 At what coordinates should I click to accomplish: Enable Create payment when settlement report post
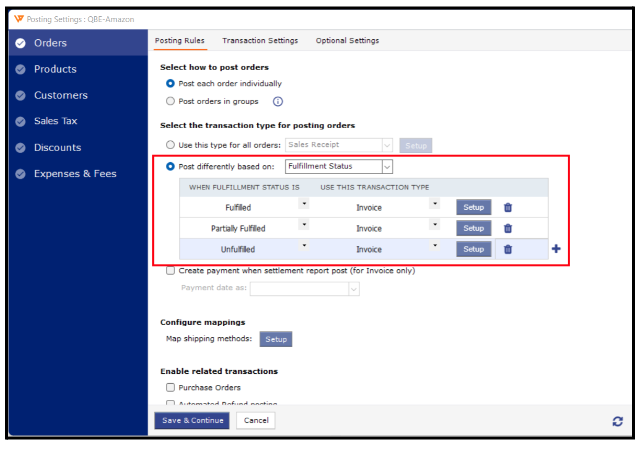[x=170, y=270]
